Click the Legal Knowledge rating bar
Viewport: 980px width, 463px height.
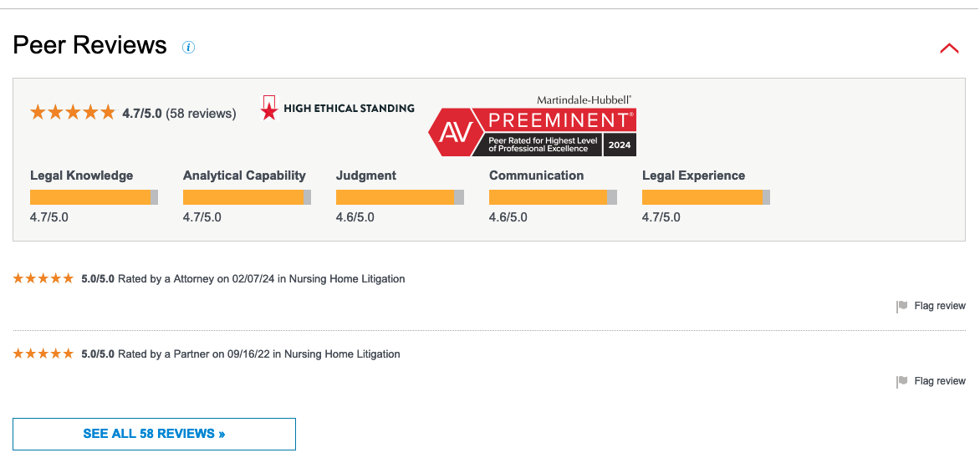94,197
